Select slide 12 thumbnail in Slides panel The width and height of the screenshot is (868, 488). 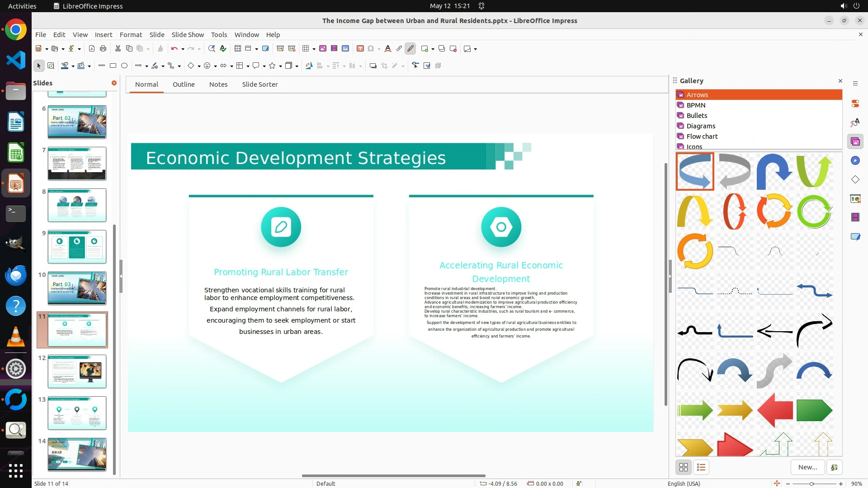coord(77,371)
